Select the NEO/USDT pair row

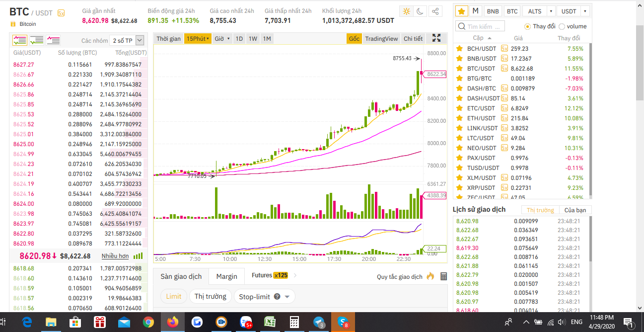coord(521,148)
